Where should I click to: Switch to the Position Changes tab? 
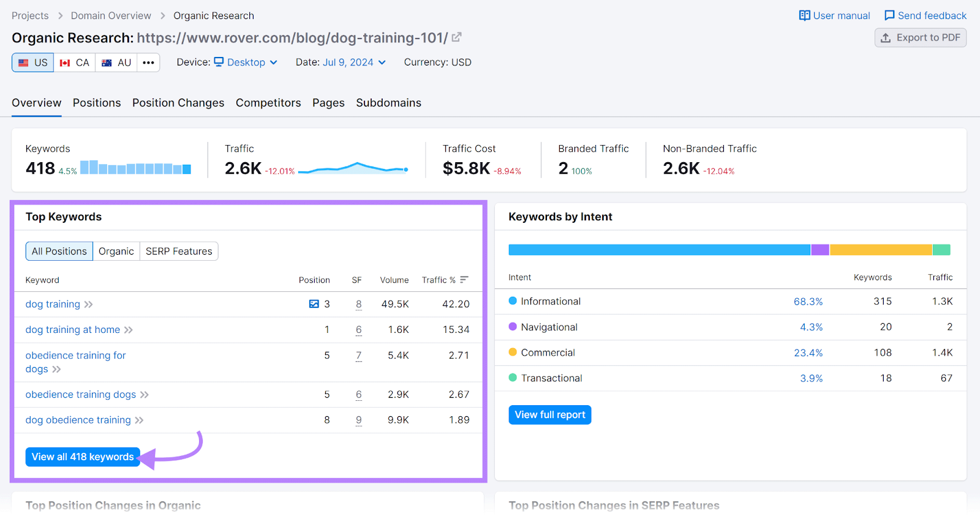pos(178,103)
